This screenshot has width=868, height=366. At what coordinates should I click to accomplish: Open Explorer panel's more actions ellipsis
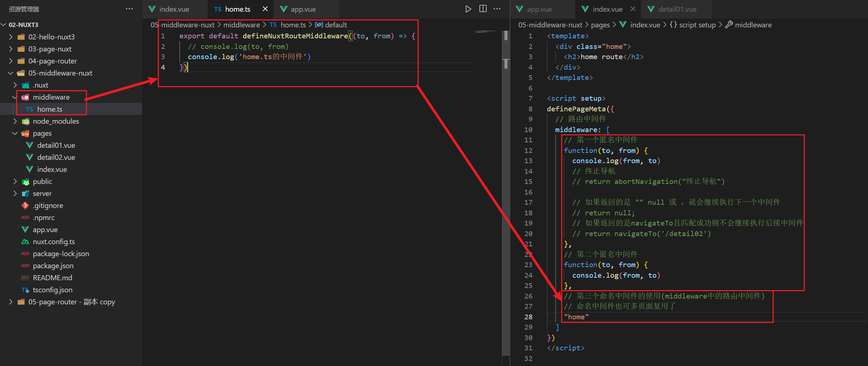129,9
